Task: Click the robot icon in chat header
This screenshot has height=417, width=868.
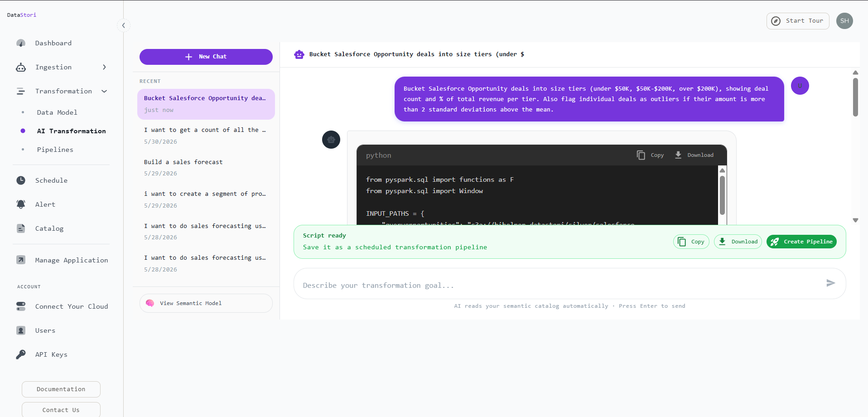Action: click(299, 54)
